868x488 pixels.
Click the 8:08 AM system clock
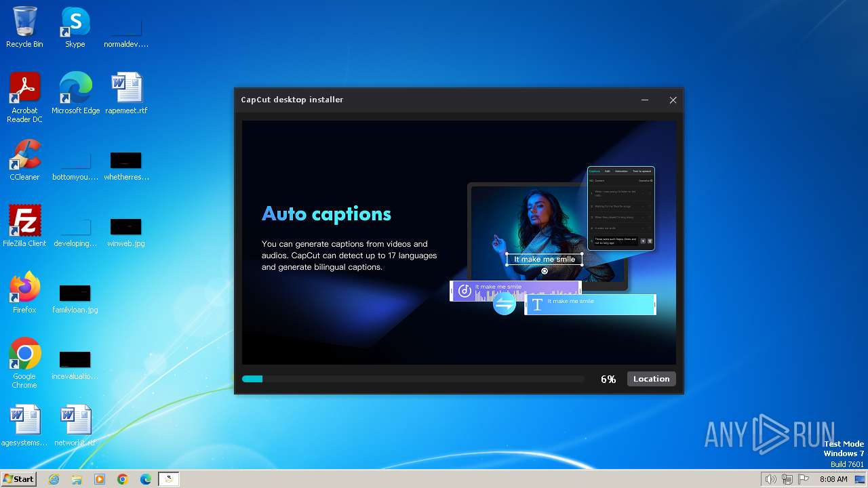(833, 479)
